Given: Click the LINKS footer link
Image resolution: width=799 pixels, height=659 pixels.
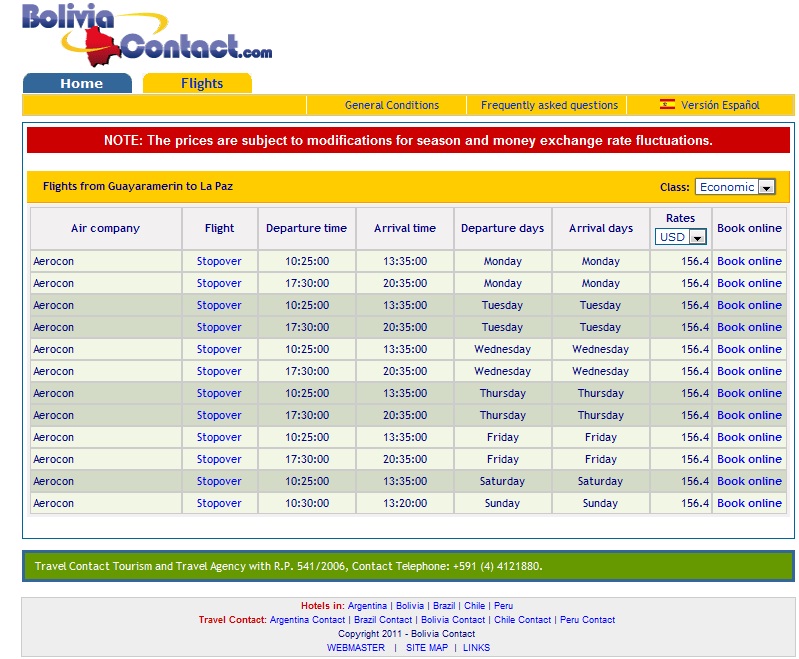Looking at the screenshot, I should (x=476, y=648).
